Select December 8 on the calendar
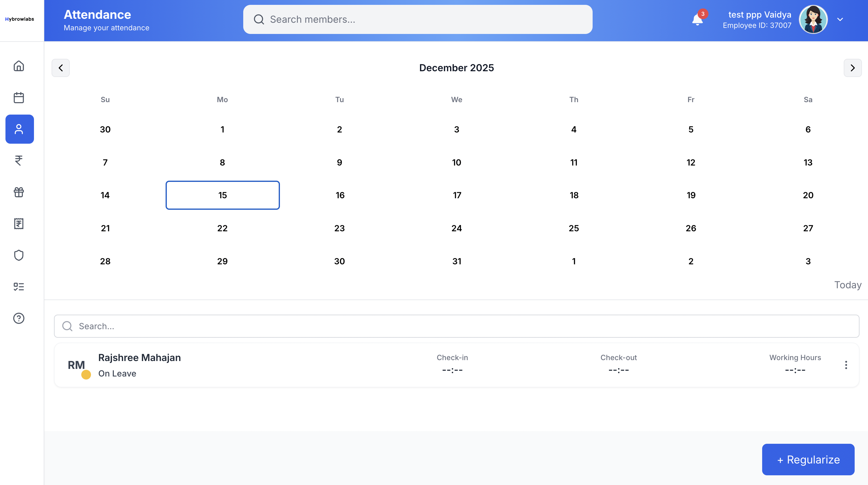 pos(222,162)
